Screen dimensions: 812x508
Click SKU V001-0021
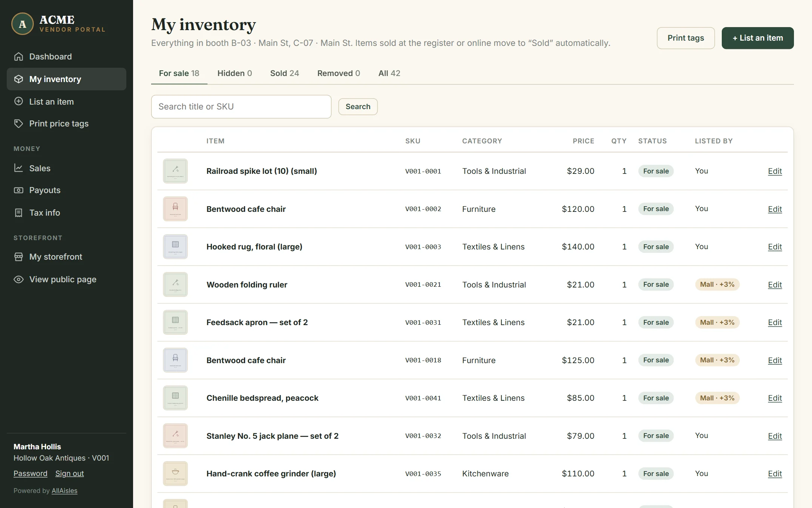click(423, 284)
